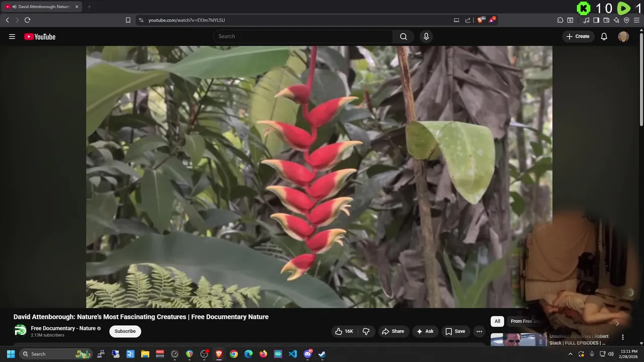Click the video title text
The width and height of the screenshot is (644, 362).
141,317
